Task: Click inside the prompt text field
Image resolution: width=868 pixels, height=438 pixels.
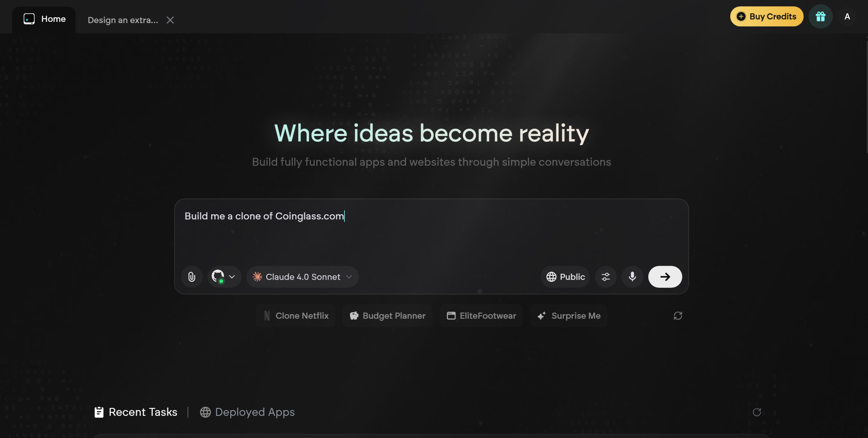Action: point(431,234)
